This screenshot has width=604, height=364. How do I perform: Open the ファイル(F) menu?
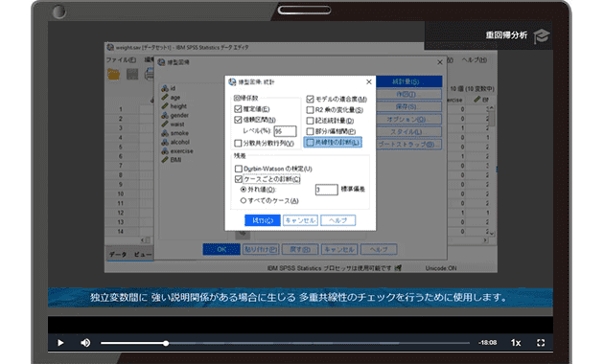coord(121,60)
